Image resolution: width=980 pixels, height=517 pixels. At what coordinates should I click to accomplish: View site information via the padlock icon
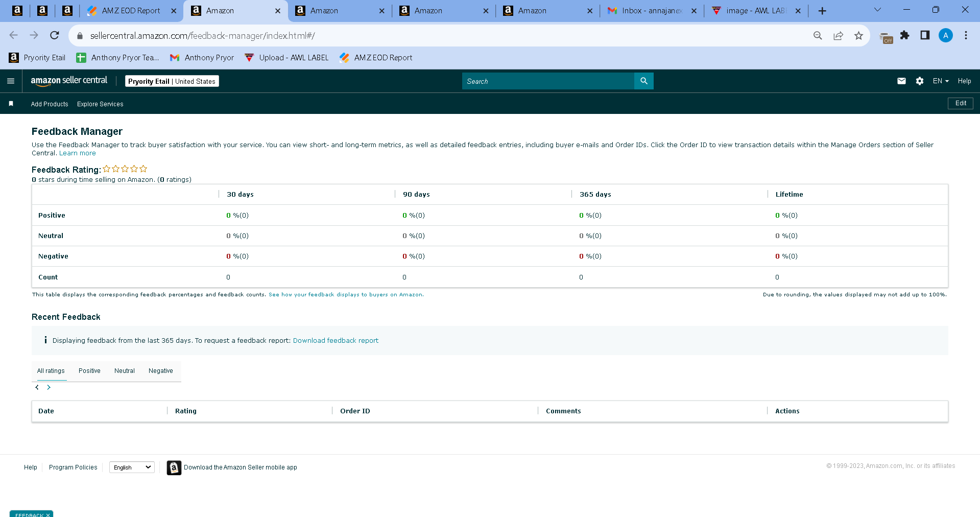[x=80, y=36]
